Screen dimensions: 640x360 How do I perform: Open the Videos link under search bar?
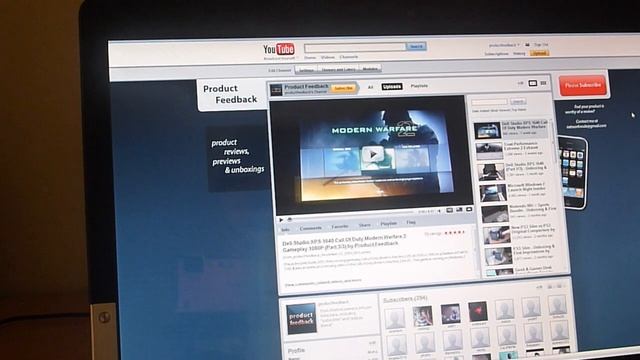click(327, 58)
